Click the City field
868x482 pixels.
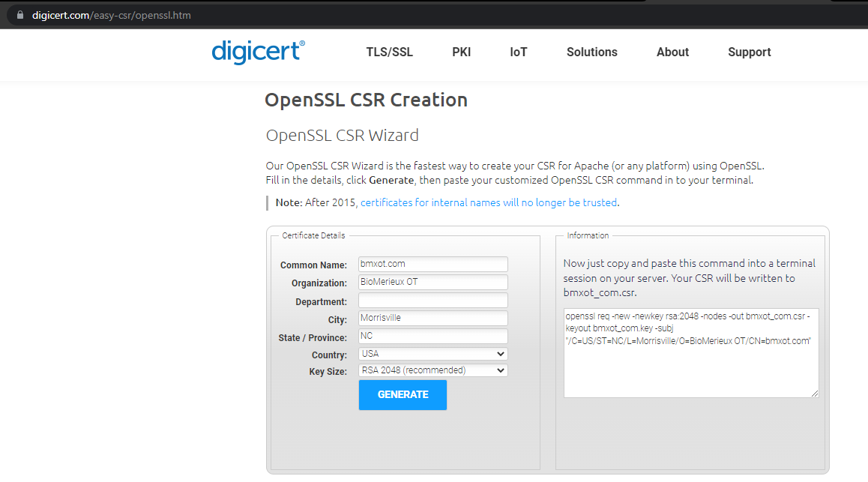pos(433,318)
